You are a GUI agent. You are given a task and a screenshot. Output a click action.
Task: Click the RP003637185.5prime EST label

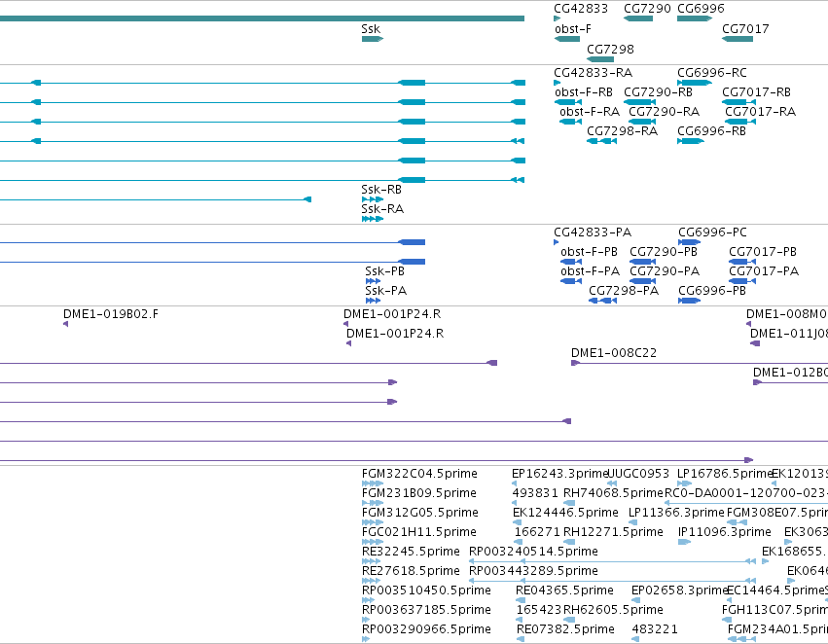tap(426, 610)
